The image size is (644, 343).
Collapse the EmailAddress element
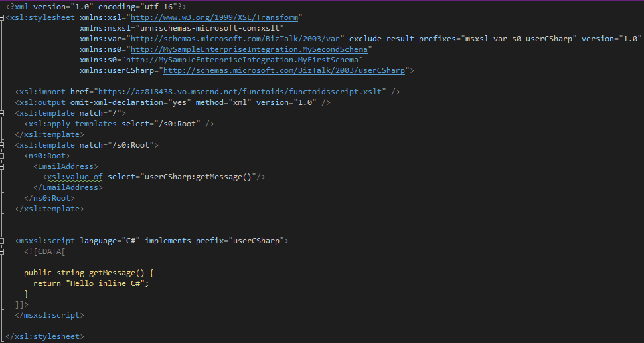point(3,166)
